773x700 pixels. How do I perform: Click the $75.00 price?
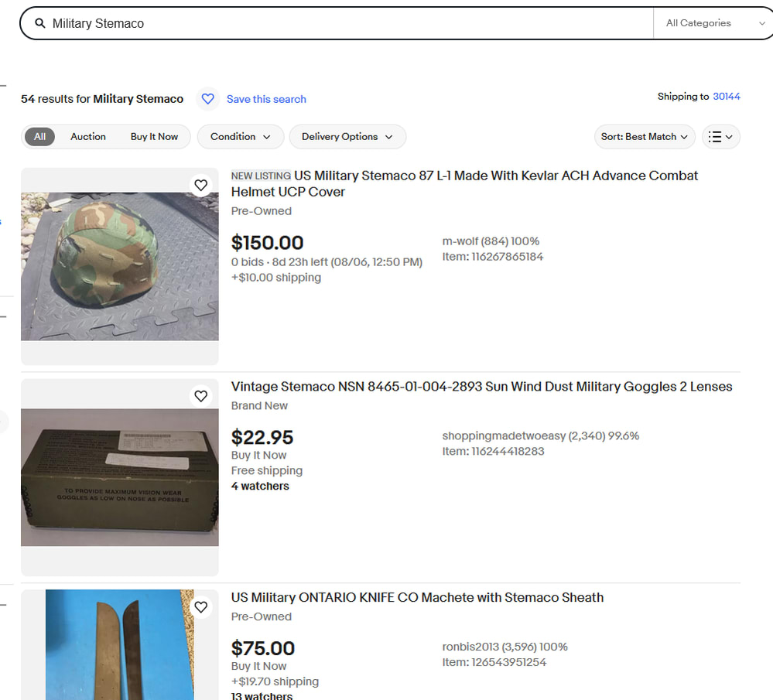point(263,648)
